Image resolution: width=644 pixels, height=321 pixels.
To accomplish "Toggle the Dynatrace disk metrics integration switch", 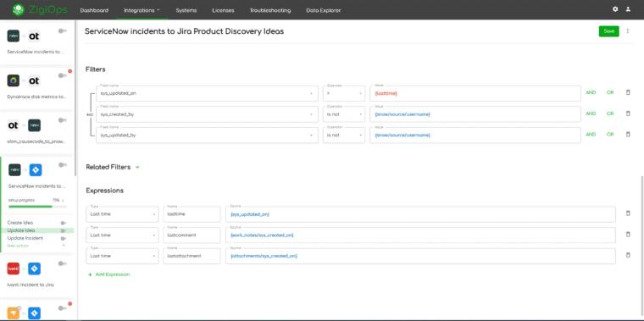I will pyautogui.click(x=63, y=75).
